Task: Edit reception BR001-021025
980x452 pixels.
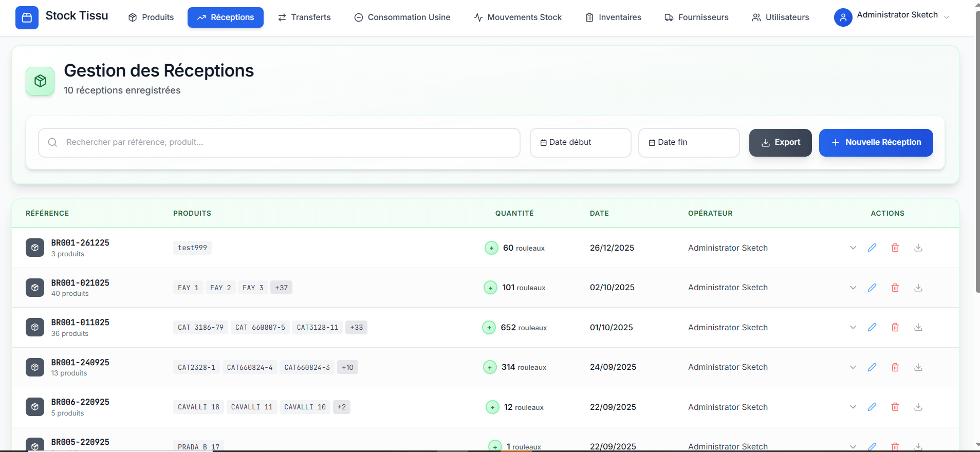Action: (x=872, y=288)
